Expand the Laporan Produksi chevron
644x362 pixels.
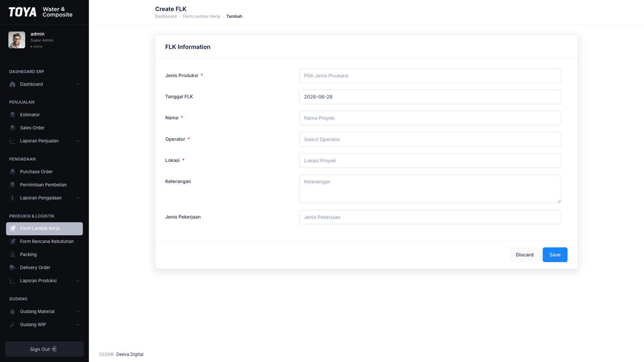pyautogui.click(x=78, y=281)
